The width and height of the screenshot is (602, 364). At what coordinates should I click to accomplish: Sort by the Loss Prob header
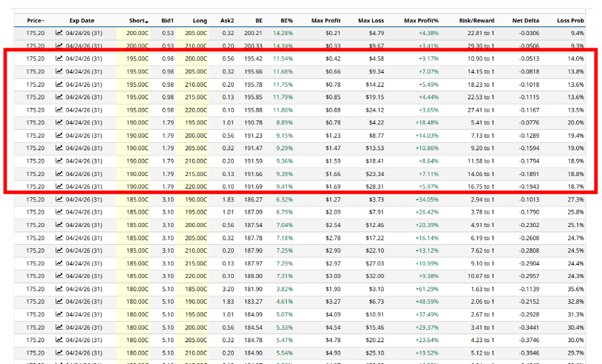(x=570, y=21)
